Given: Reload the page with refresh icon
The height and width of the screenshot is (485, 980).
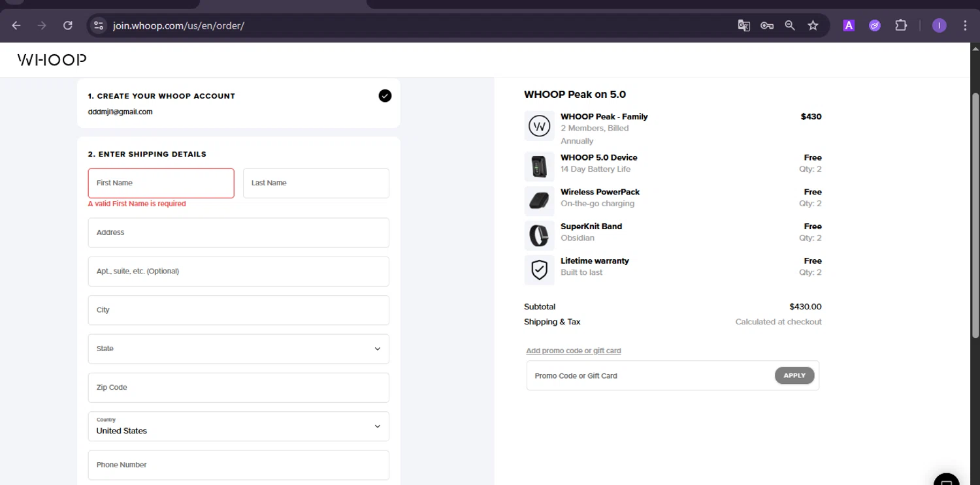Looking at the screenshot, I should [68, 25].
